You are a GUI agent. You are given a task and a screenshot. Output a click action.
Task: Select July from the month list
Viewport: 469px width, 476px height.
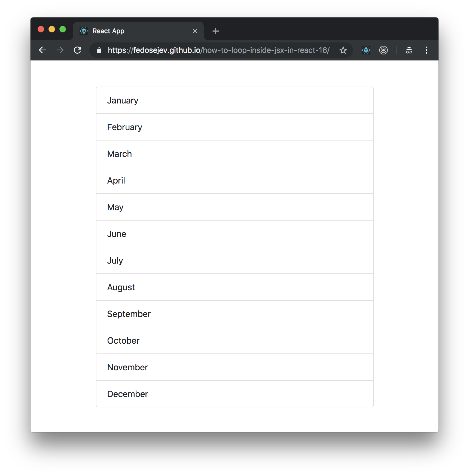[234, 260]
